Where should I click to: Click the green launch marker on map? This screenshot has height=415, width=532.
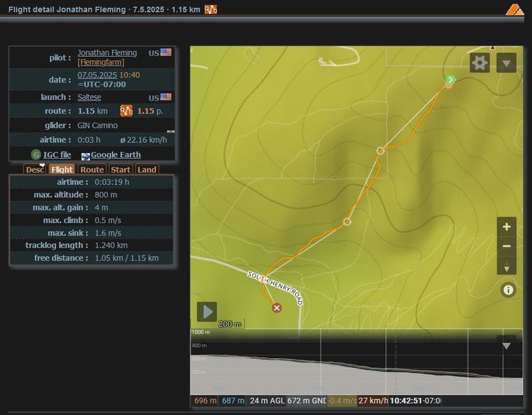(450, 80)
